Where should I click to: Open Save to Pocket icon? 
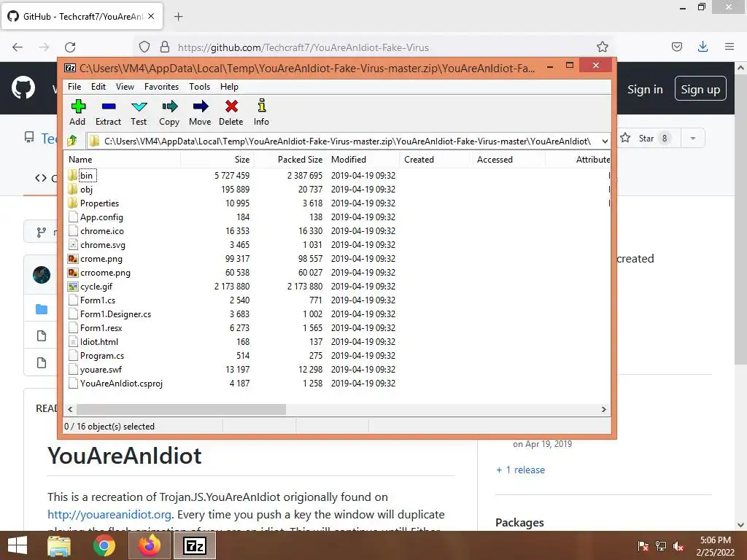676,47
